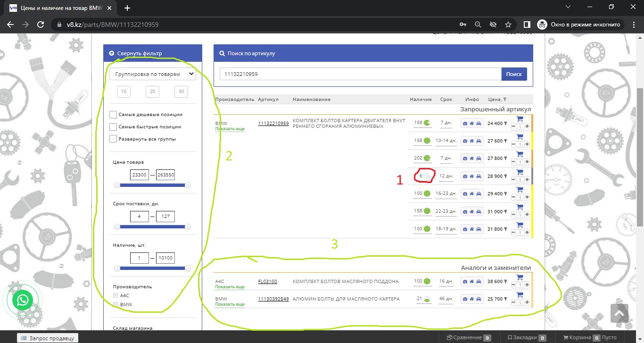Add the 24 400 ₸ offer to cart

[x=520, y=119]
